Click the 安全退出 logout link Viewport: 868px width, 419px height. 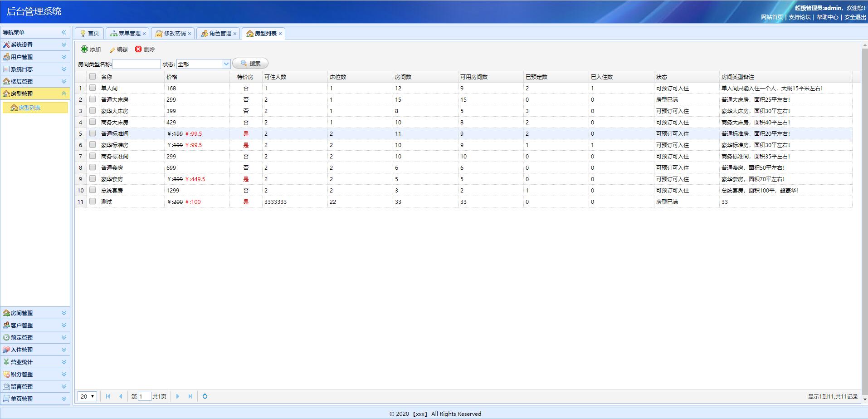(x=855, y=17)
